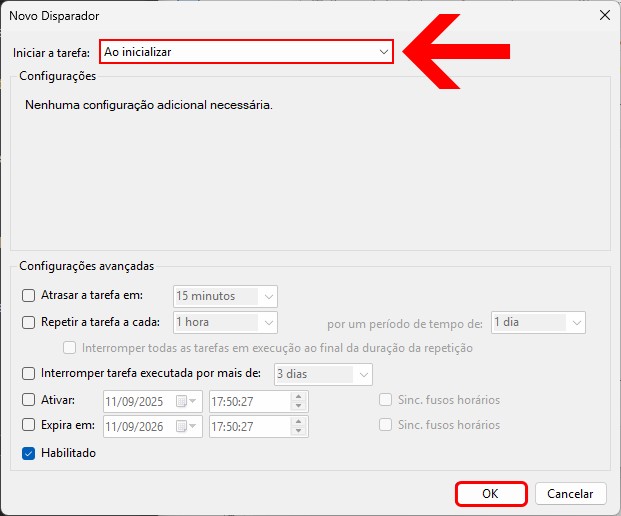Click the 'Configurações avançadas' group label

[86, 266]
